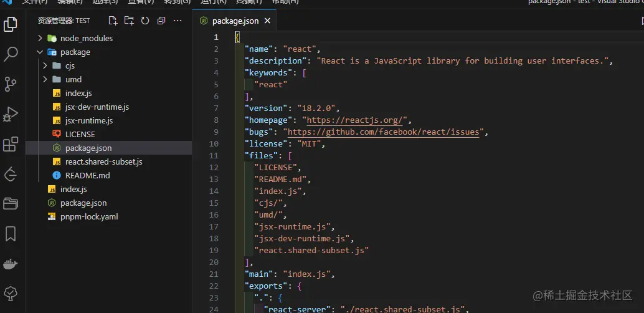Expand the umd folder chevron
644x313 pixels.
(x=45, y=79)
